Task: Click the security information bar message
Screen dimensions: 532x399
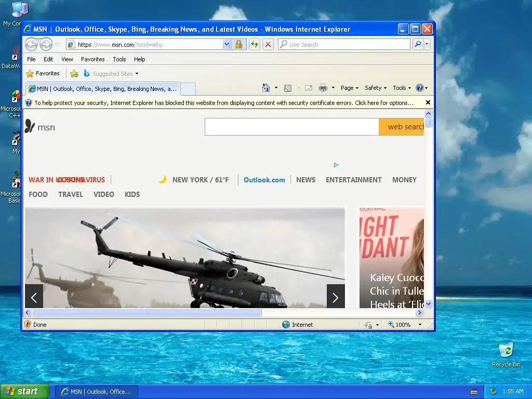Action: (224, 103)
